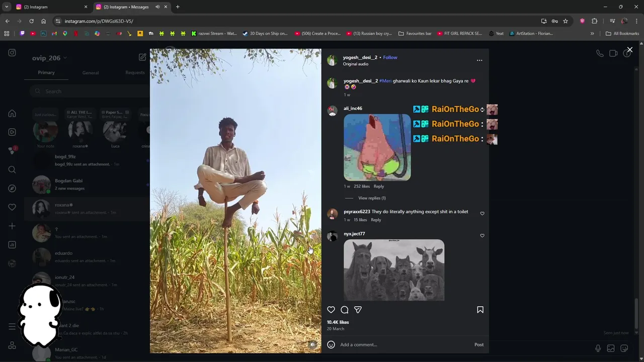Open Original audio link
The width and height of the screenshot is (644, 362).
pyautogui.click(x=356, y=64)
